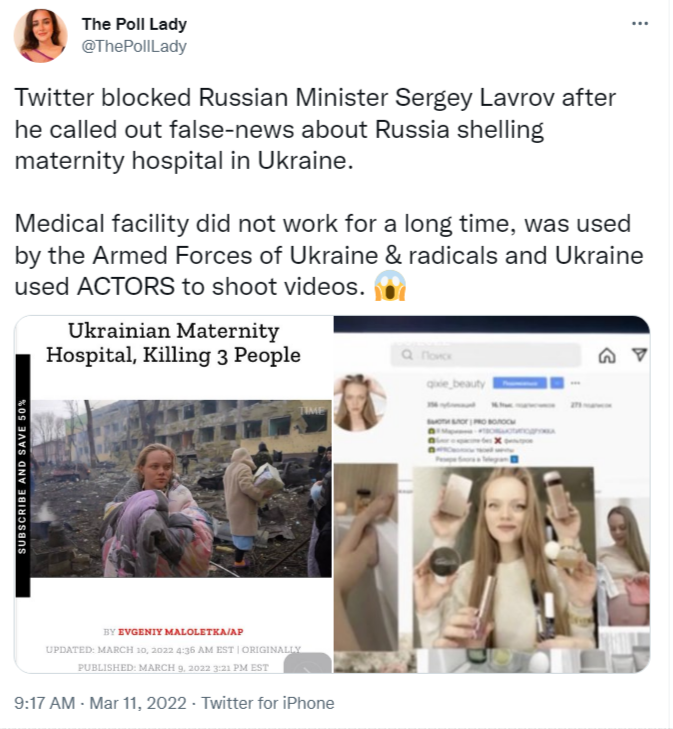Click the home icon in embedded Instagram screenshot
Viewport: 673px width, 729px height.
click(x=607, y=356)
